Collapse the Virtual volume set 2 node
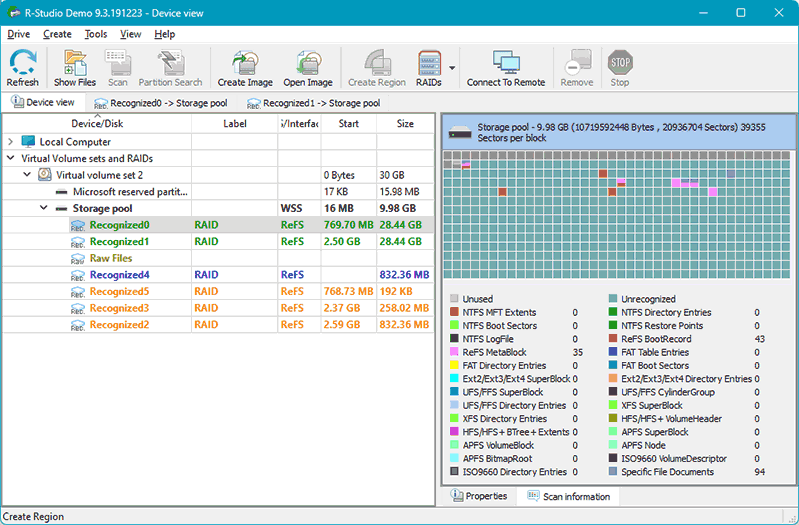The width and height of the screenshot is (799, 525). [27, 174]
